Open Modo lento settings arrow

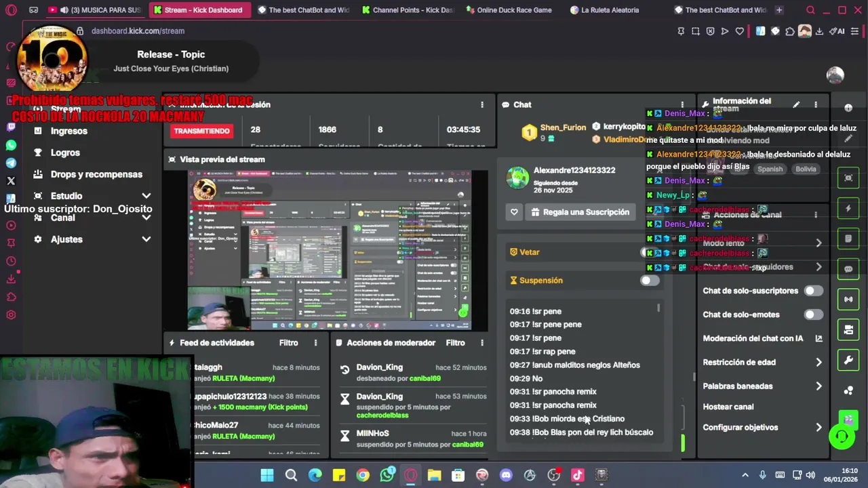coord(818,243)
